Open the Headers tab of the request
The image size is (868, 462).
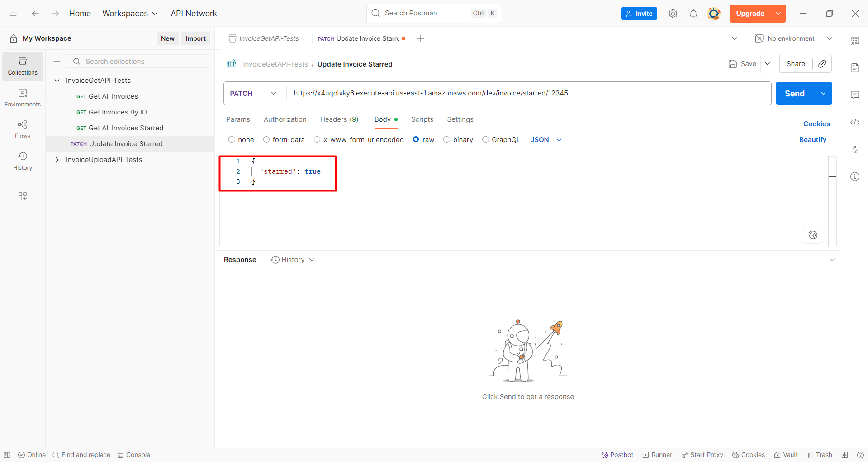click(x=339, y=119)
